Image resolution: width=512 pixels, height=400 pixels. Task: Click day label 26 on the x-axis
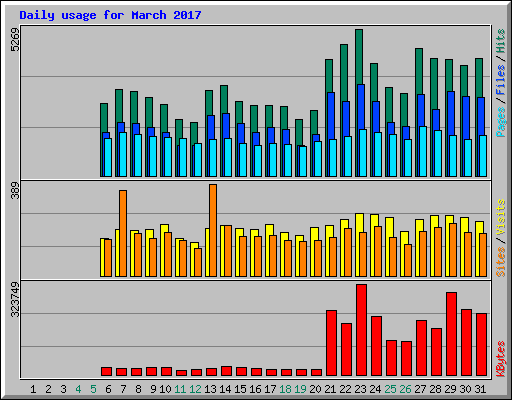pyautogui.click(x=405, y=389)
